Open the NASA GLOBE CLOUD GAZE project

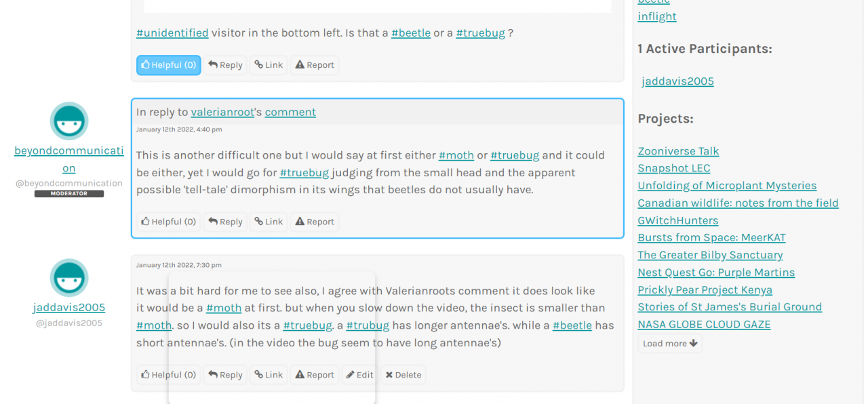704,324
